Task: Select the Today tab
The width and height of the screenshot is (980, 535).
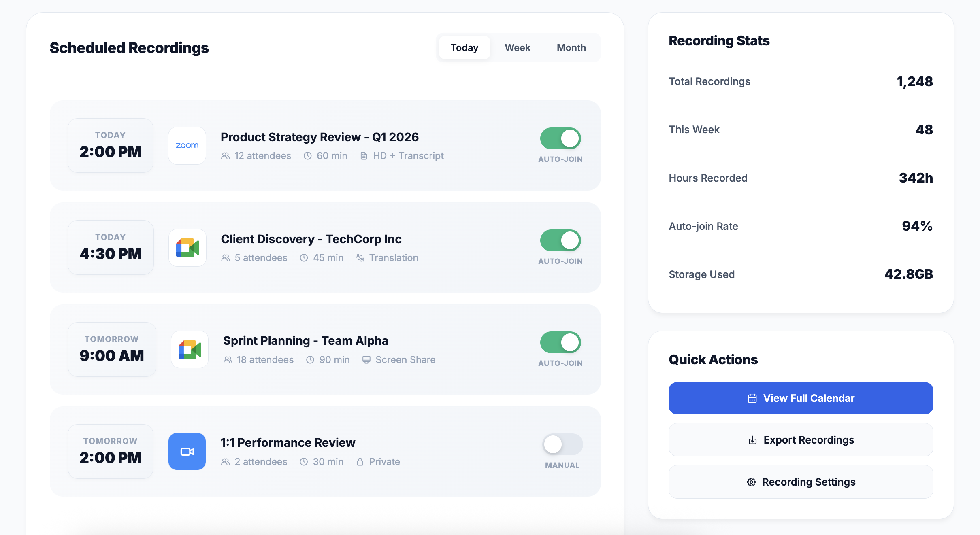Action: click(464, 48)
